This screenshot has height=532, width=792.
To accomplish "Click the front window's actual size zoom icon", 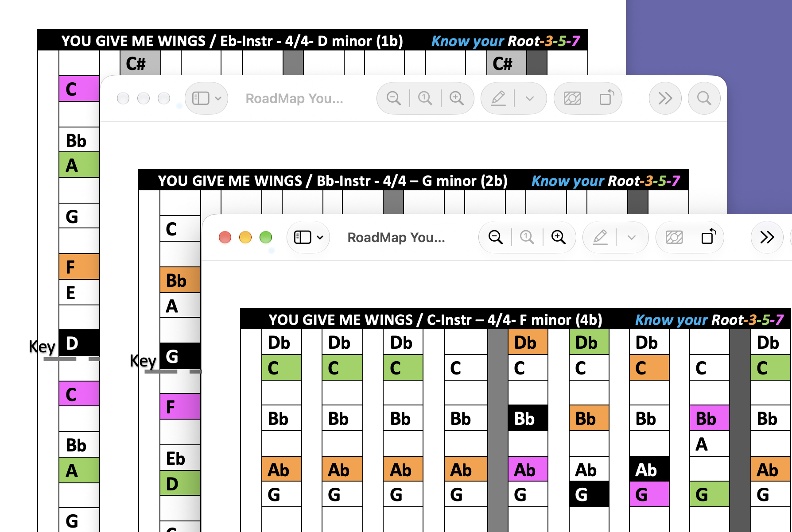I will (527, 237).
